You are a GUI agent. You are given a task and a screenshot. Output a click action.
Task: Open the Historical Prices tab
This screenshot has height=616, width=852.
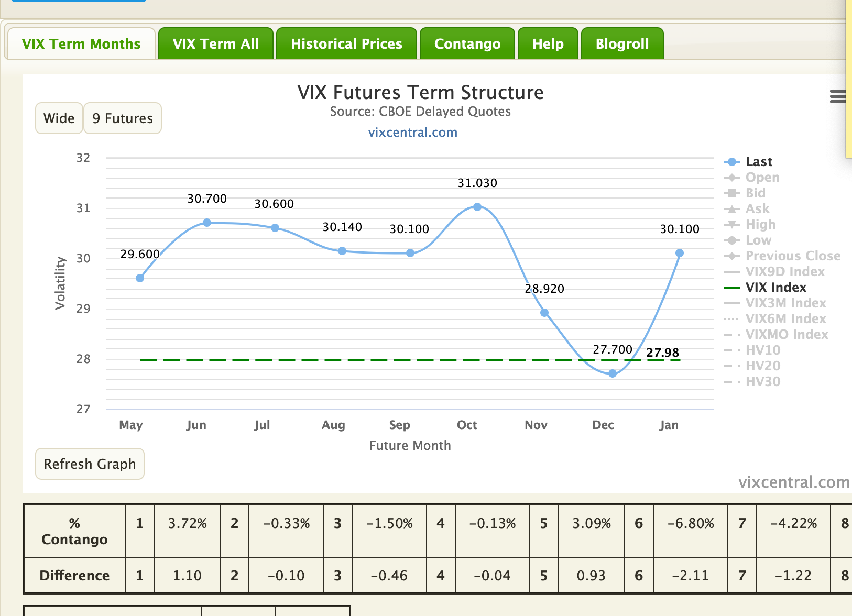346,44
